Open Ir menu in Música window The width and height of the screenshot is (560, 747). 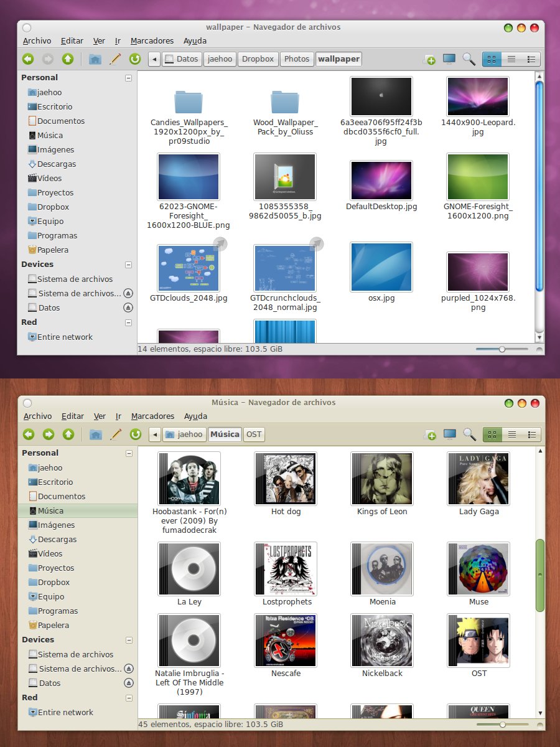118,416
